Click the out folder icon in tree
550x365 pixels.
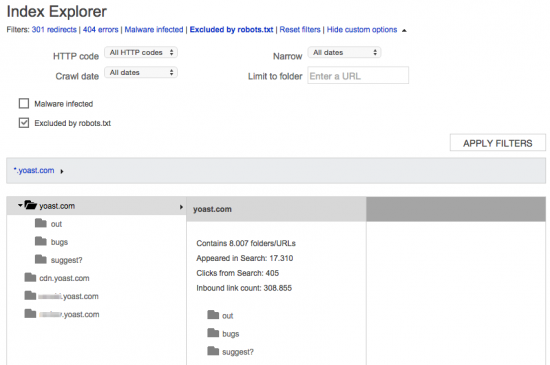click(x=41, y=223)
